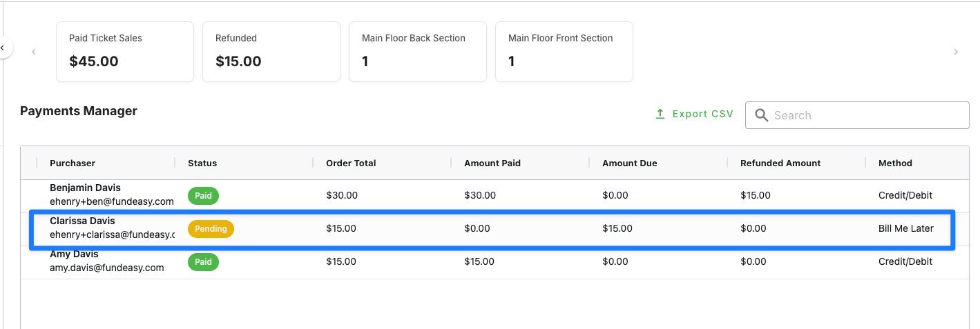This screenshot has width=980, height=329.
Task: Open the Main Floor Front Section card
Action: point(564,52)
